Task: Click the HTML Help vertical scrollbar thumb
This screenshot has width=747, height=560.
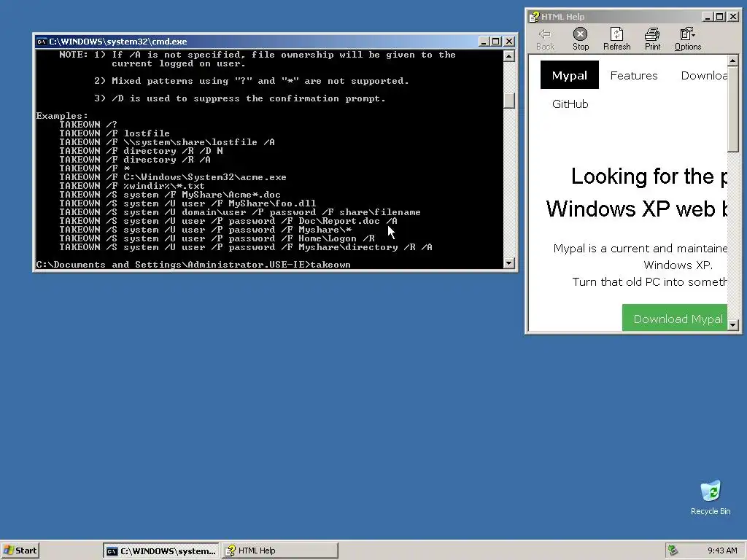Action: click(732, 109)
